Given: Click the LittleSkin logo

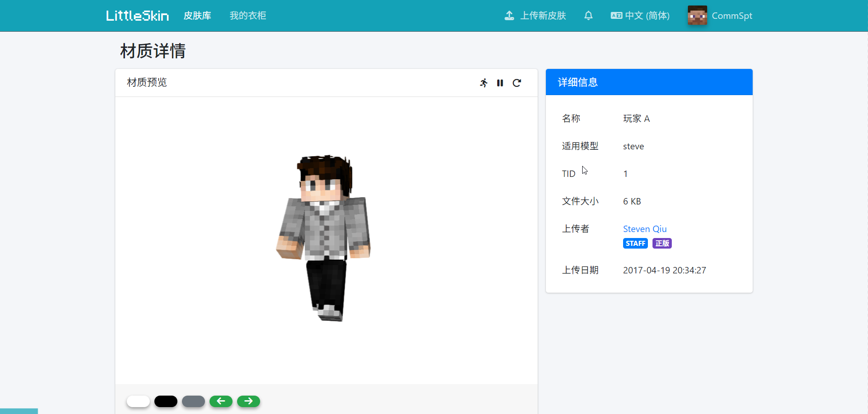Looking at the screenshot, I should tap(137, 16).
